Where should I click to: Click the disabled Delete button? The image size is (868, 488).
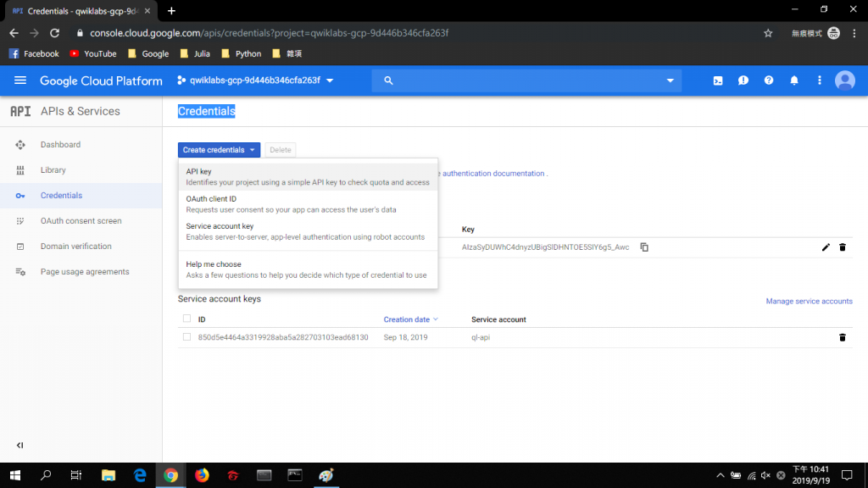coord(280,150)
